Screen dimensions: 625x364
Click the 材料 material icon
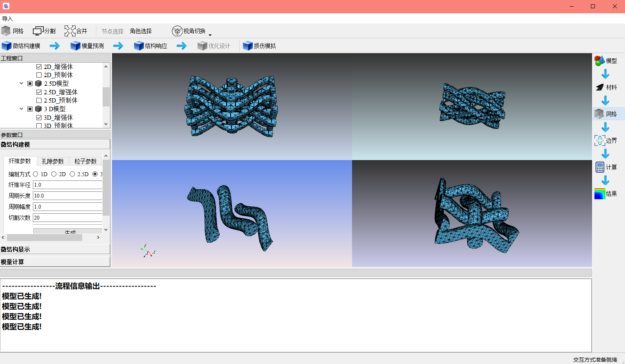pyautogui.click(x=600, y=87)
